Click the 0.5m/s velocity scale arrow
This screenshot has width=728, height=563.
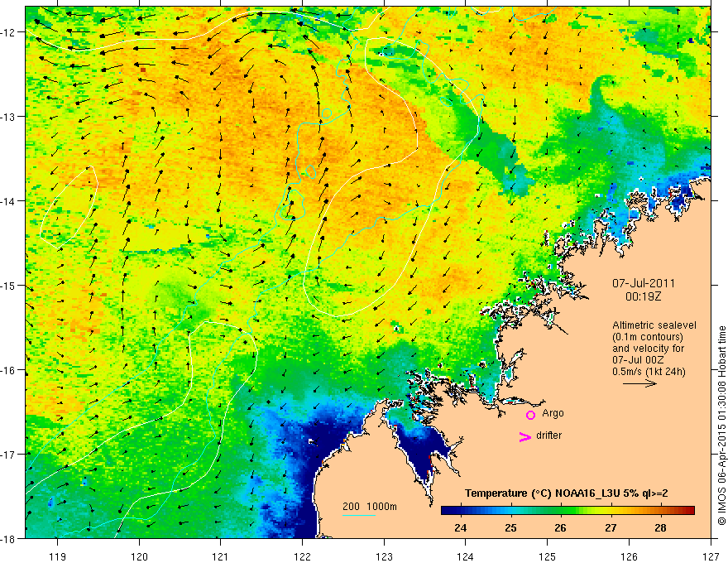coord(639,383)
